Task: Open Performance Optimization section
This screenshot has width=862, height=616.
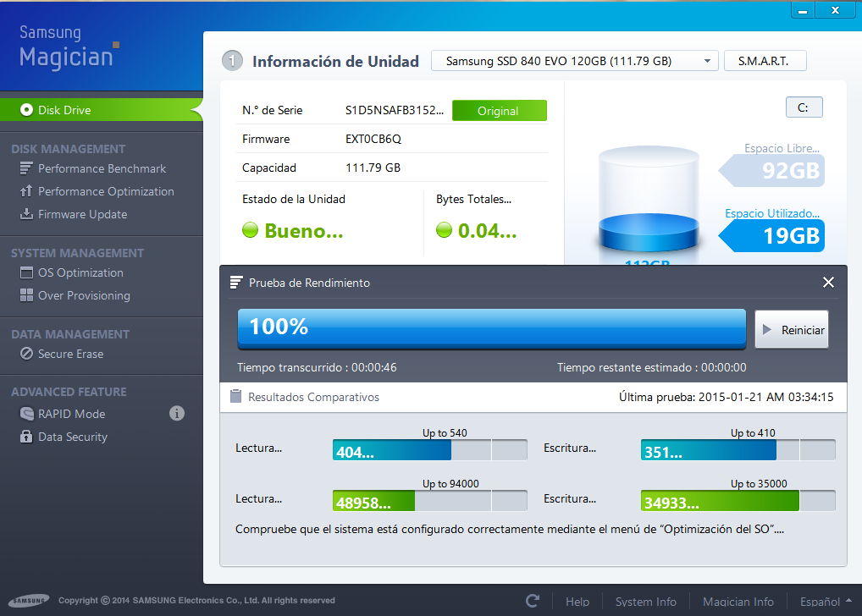Action: coord(106,191)
